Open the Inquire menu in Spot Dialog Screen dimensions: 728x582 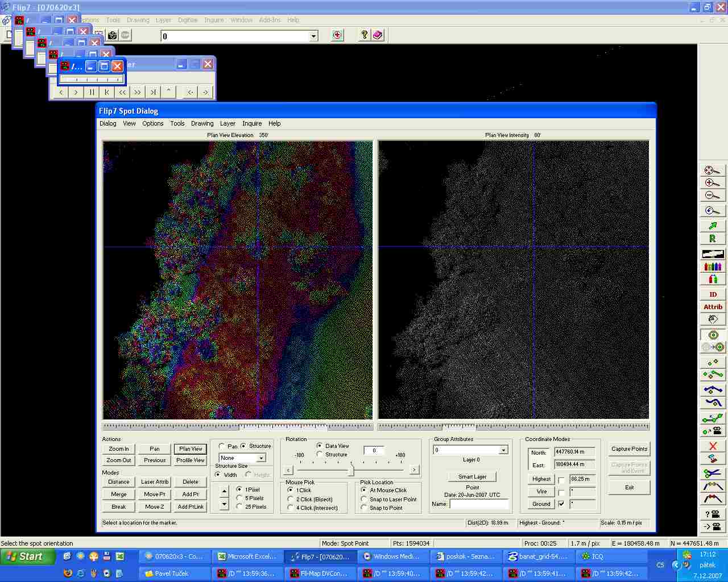(x=252, y=123)
